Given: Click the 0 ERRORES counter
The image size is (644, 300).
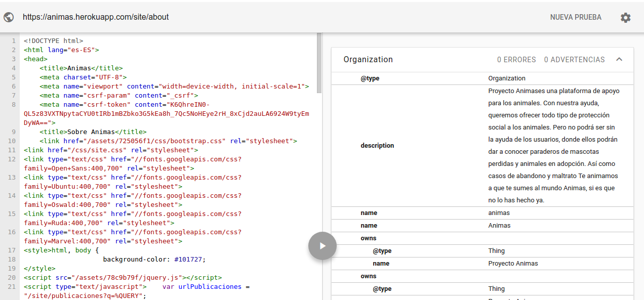Looking at the screenshot, I should (x=516, y=60).
